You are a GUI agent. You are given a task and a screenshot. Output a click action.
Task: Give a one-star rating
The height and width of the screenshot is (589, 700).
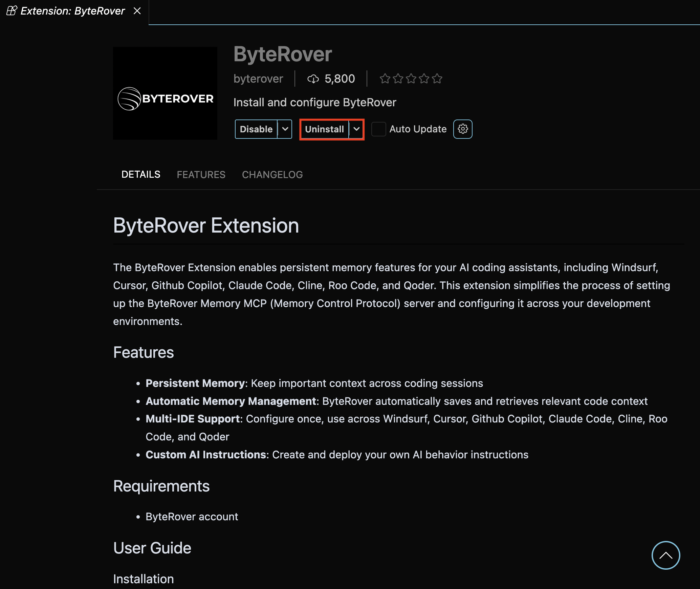tap(385, 79)
